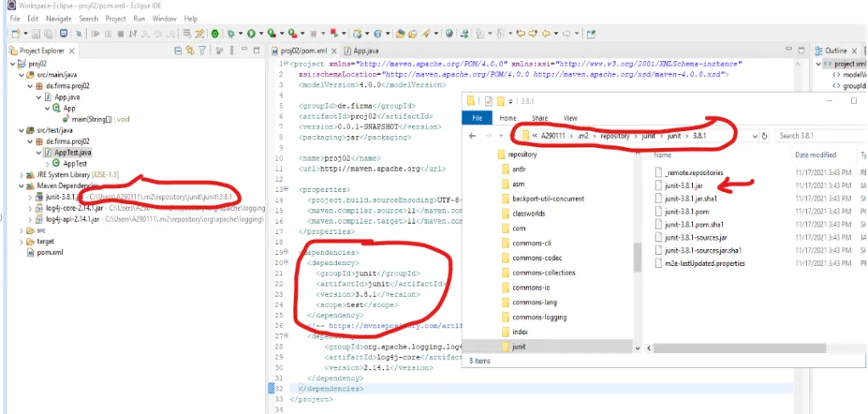Fold the properties element in the editor
868x414 pixels.
(286, 189)
